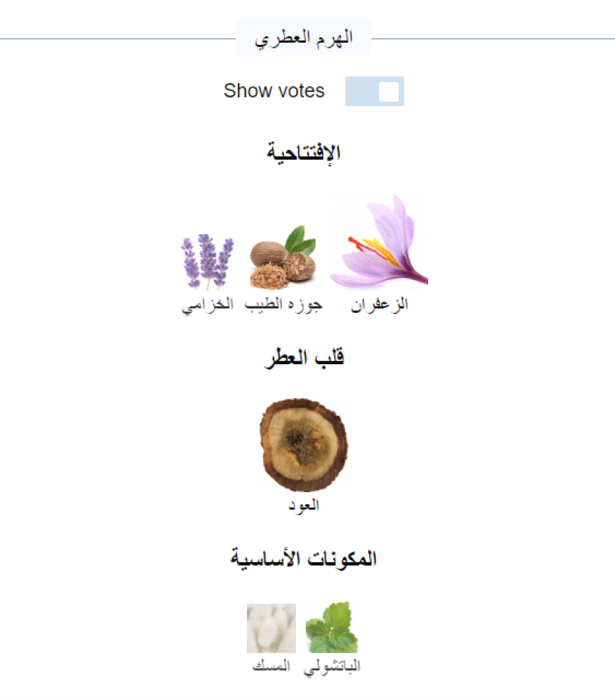
Task: Click the "Show votes" text label
Action: 274,90
